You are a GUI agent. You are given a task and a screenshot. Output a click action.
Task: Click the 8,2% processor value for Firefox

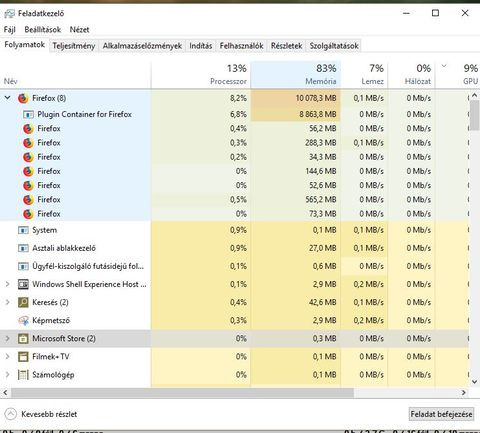pos(238,98)
